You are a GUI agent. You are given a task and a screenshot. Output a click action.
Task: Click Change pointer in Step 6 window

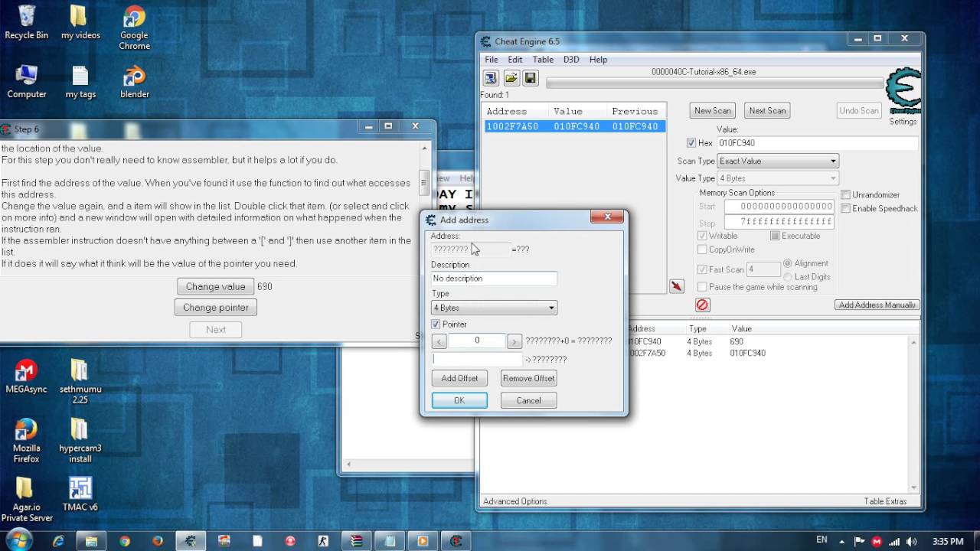[x=216, y=308]
